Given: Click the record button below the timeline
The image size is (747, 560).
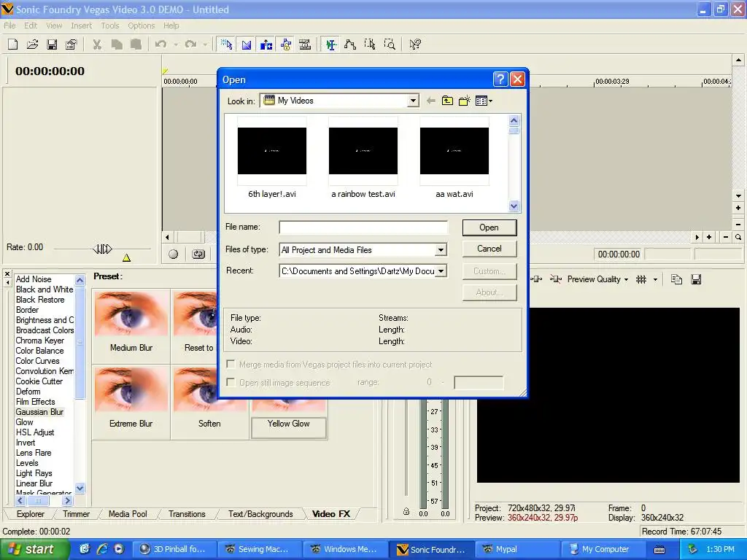Looking at the screenshot, I should (x=174, y=254).
